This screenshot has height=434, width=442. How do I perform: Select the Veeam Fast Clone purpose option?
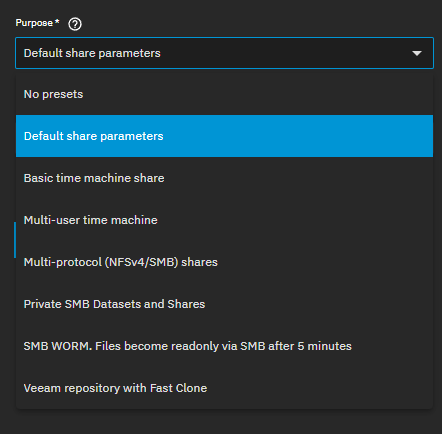click(224, 388)
